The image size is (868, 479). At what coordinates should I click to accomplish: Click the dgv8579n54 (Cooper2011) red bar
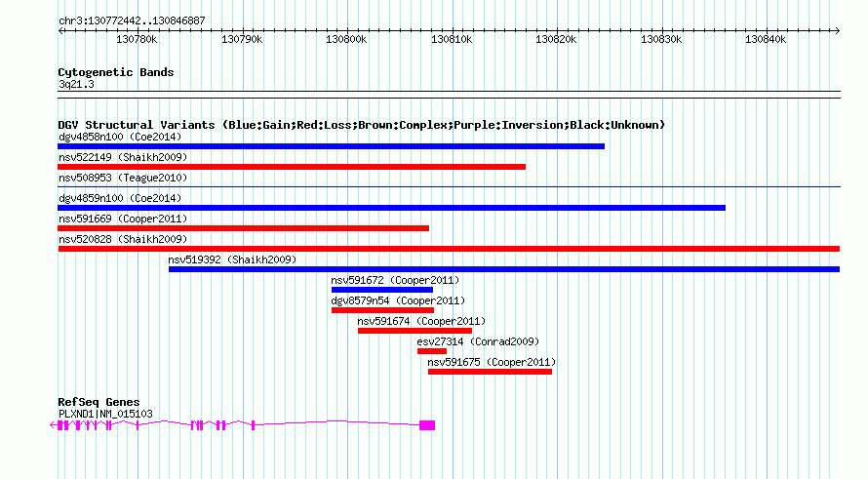pos(382,310)
